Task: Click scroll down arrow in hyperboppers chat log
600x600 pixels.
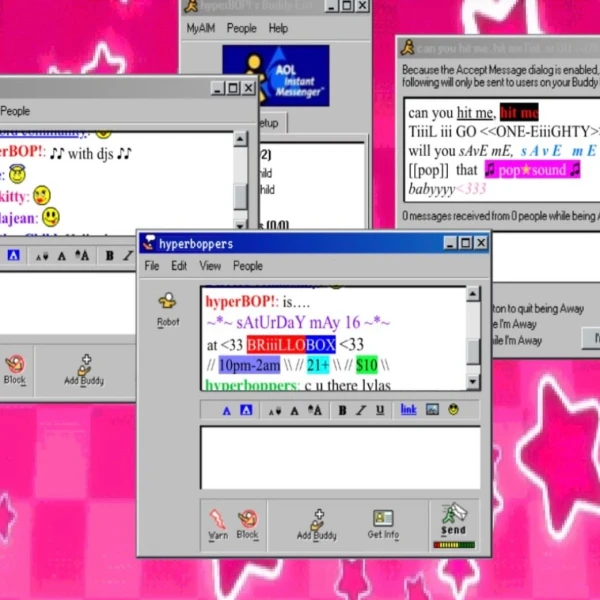Action: 473,382
